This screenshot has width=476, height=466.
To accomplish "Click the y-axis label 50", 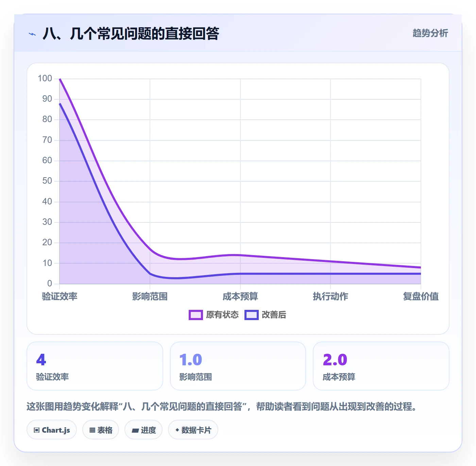I will pyautogui.click(x=47, y=181).
